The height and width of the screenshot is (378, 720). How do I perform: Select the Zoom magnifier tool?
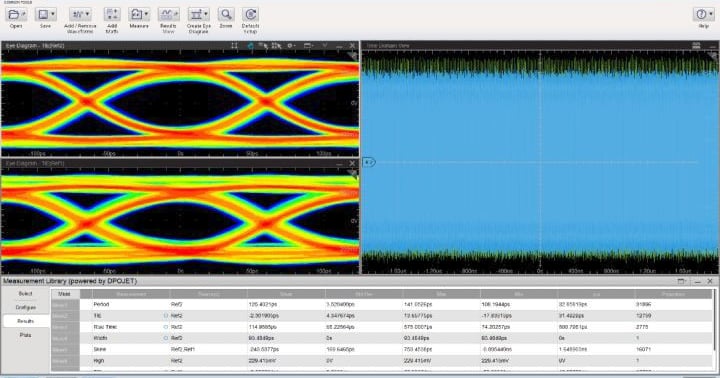225,14
